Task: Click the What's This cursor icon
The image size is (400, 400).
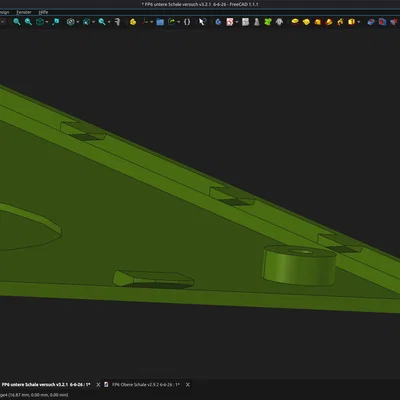Action: coord(202,22)
